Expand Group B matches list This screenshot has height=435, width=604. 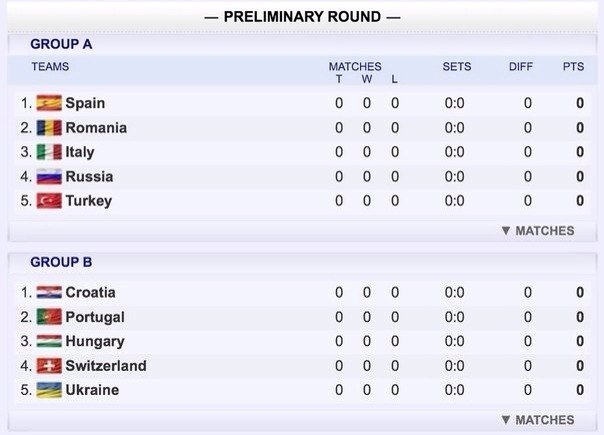pyautogui.click(x=538, y=420)
